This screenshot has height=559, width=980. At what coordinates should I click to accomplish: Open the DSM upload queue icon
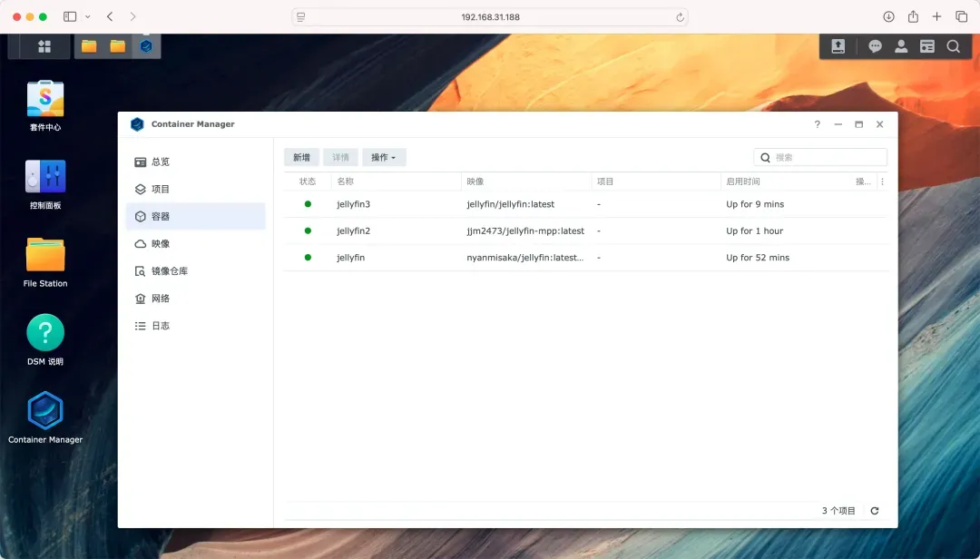point(838,46)
